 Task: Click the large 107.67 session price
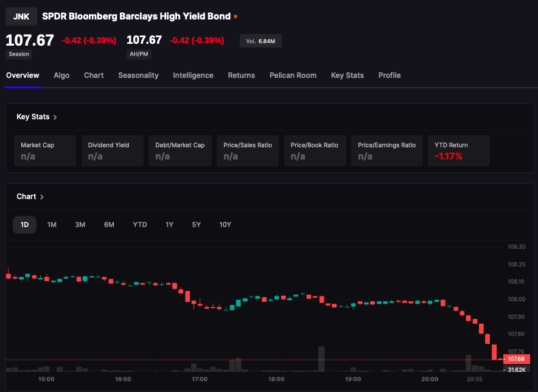(x=30, y=41)
